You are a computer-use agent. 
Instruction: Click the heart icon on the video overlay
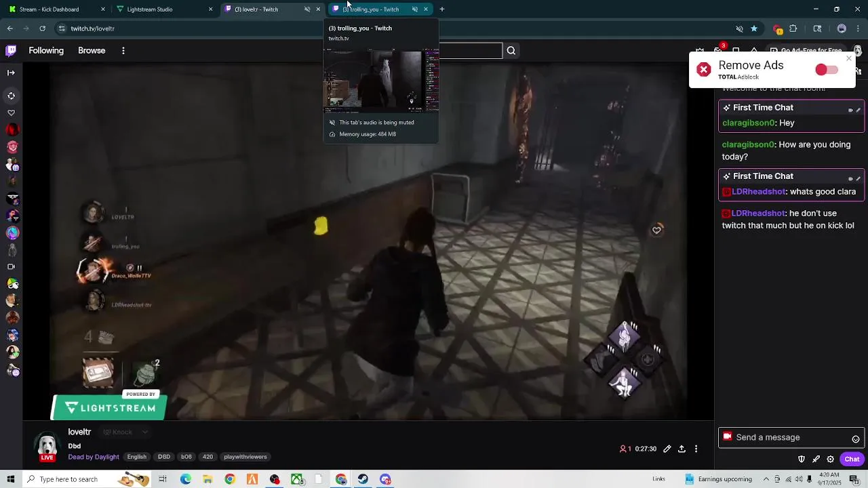point(656,230)
